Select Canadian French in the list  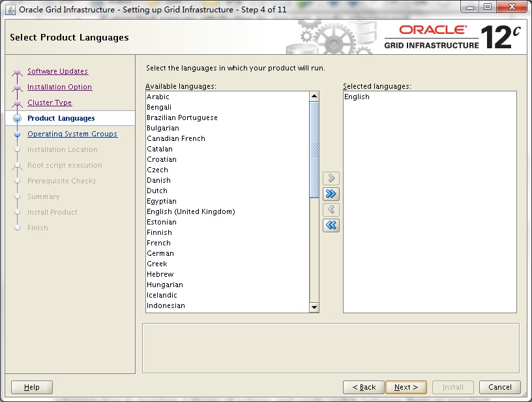pos(228,138)
